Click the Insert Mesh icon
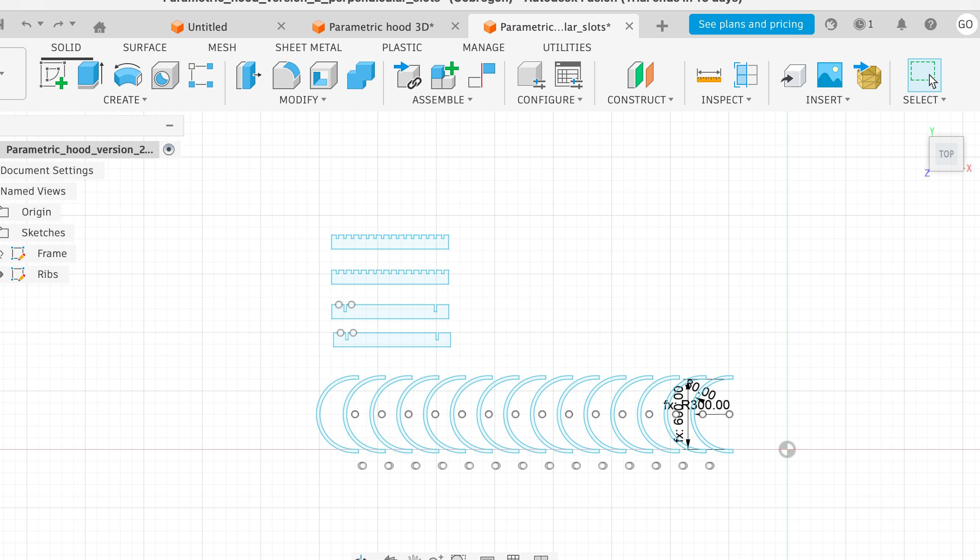980x560 pixels. (x=867, y=75)
